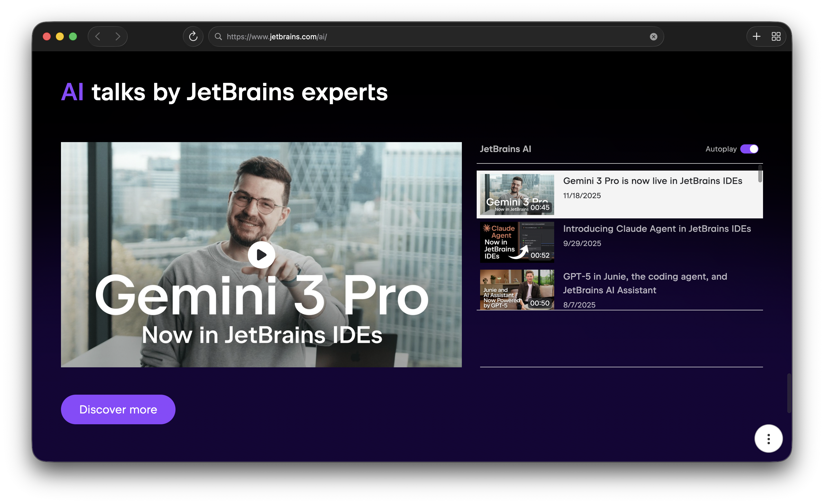Click the Claude Agent video thumbnail
Screen dimensions: 824x504
[517, 242]
